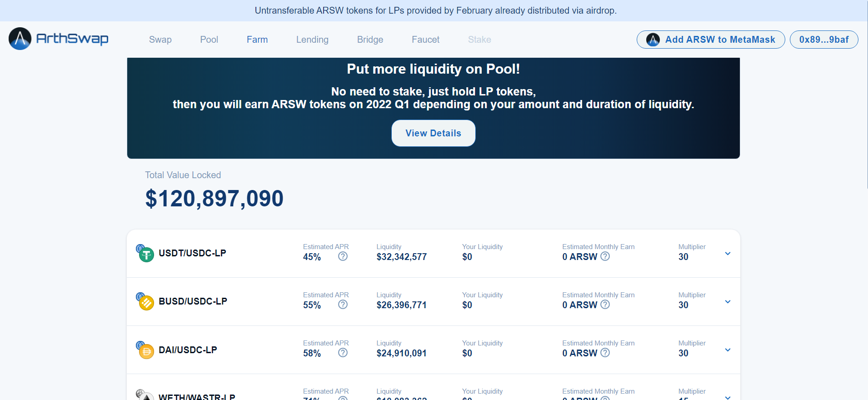Navigate to the Lending page
This screenshot has height=400, width=868.
click(x=312, y=40)
